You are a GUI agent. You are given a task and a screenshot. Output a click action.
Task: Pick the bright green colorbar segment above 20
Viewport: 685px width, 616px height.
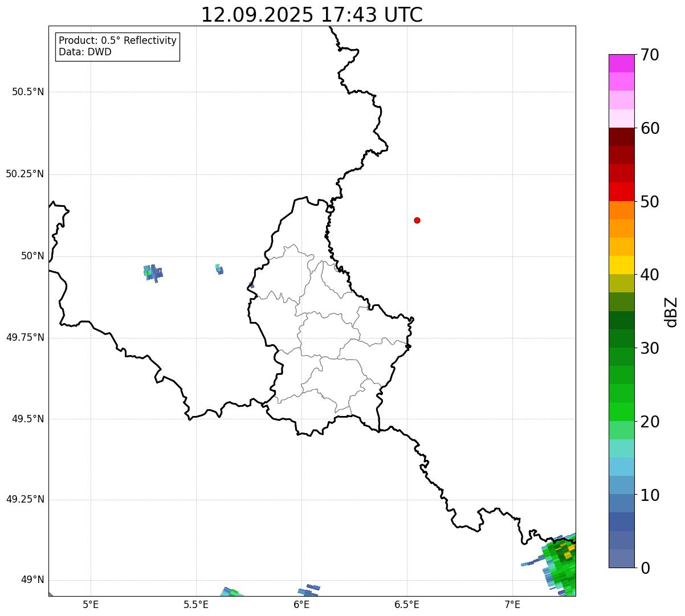pos(621,412)
